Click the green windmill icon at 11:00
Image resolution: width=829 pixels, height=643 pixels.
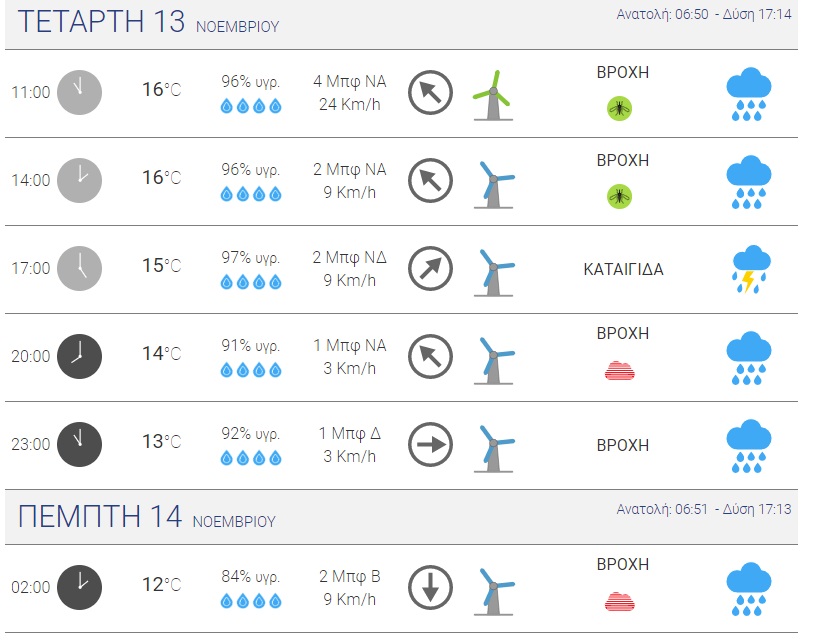pos(491,94)
